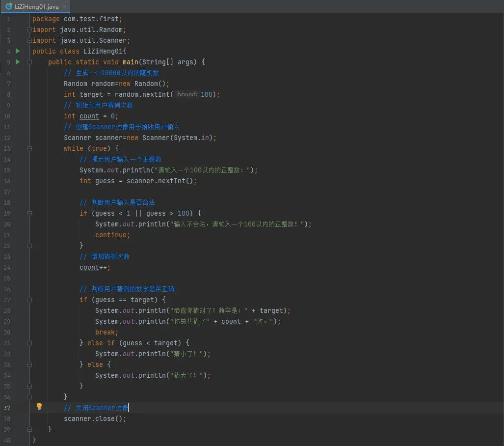Close the LiZiHeng01.java editor tab
The image size is (504, 446).
(x=64, y=6)
